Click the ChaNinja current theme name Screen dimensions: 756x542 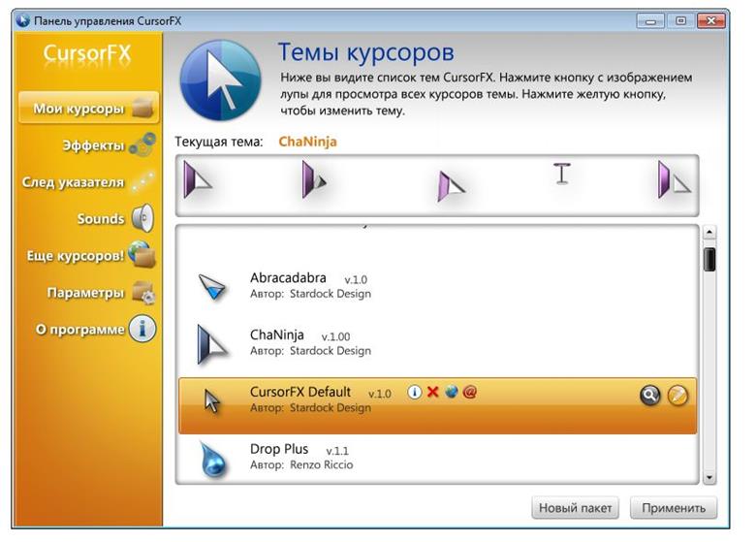[x=307, y=142]
